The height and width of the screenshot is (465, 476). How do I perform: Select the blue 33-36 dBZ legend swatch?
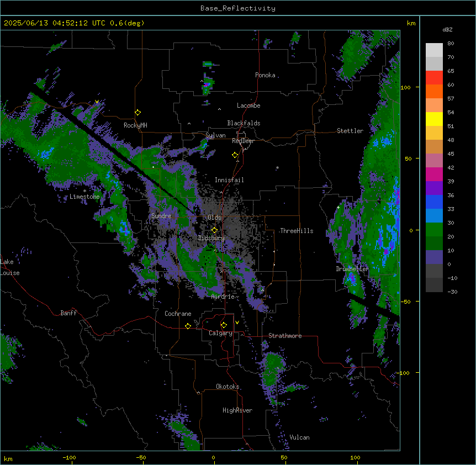coord(434,202)
